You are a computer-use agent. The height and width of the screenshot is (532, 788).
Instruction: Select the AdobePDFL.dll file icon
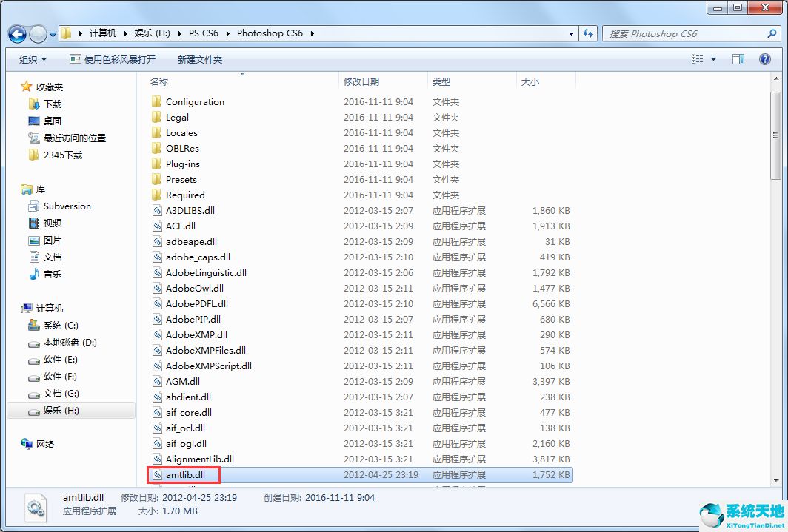pyautogui.click(x=157, y=304)
